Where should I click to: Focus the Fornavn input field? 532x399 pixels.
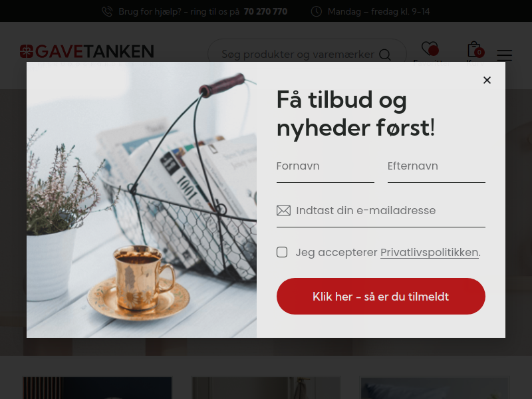click(x=325, y=168)
